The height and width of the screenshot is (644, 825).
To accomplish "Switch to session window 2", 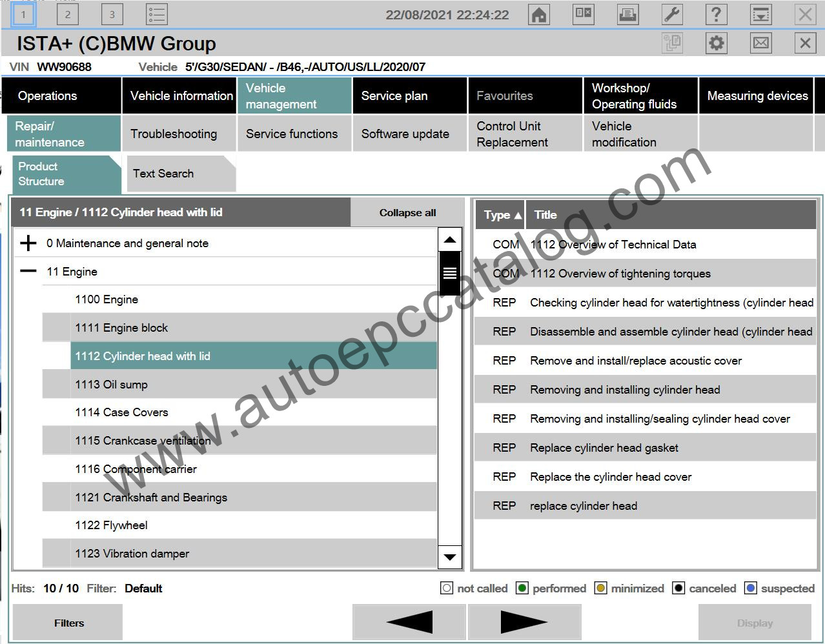I will click(x=67, y=14).
